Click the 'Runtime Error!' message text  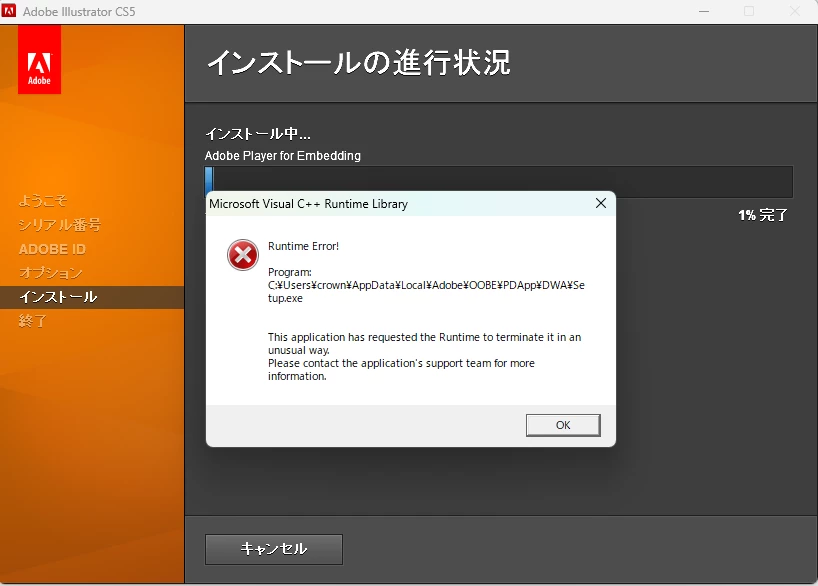[x=304, y=246]
